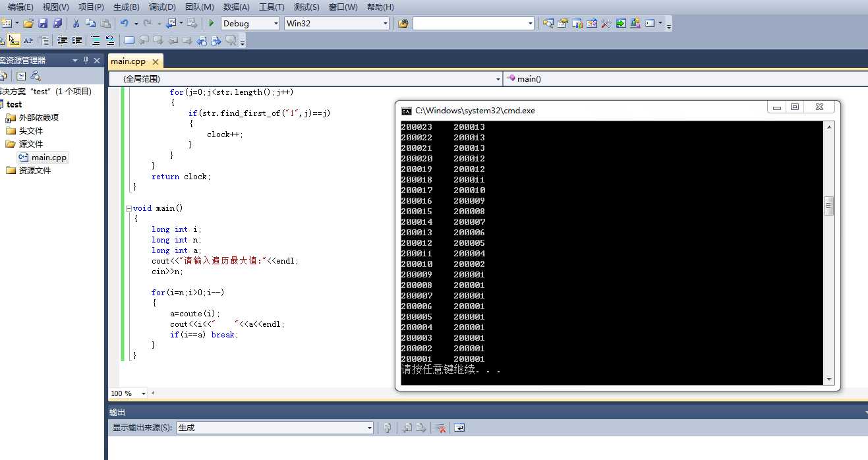The width and height of the screenshot is (868, 460).
Task: Open the Toolbox wrench and hammer icon
Action: (x=606, y=23)
